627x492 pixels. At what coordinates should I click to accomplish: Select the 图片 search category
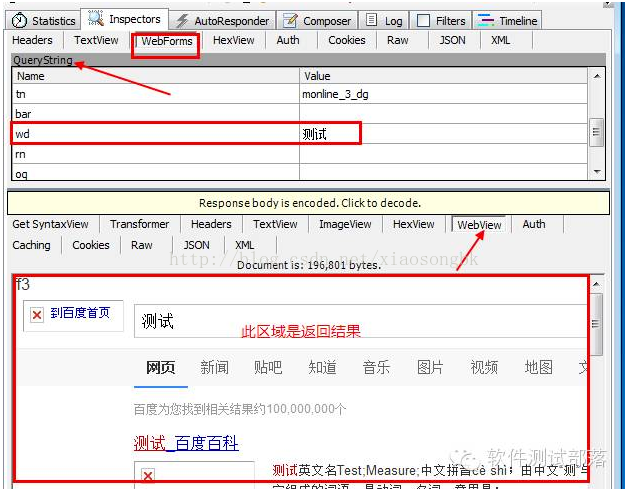[430, 367]
